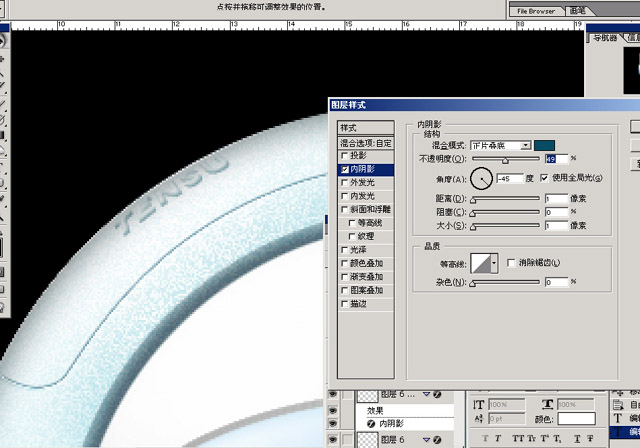Click the contour curve preview thumbnail
640x448 pixels.
481,263
